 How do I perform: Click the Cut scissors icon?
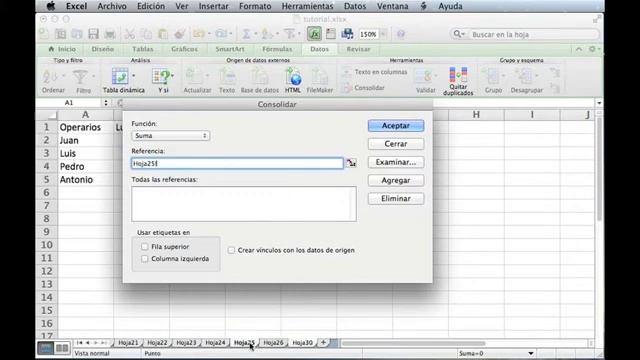click(x=130, y=34)
